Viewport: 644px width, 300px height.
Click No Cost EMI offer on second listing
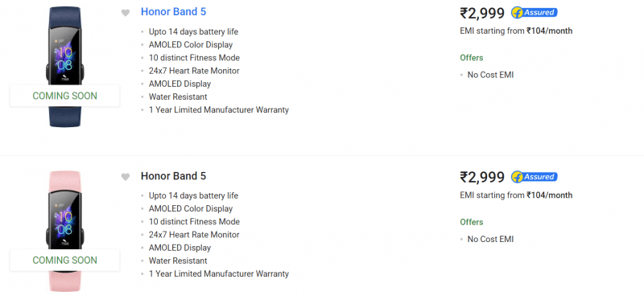click(490, 239)
